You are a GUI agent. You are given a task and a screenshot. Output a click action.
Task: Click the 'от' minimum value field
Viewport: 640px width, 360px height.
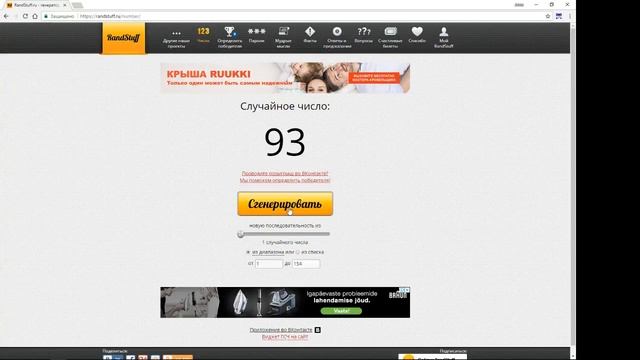click(269, 264)
